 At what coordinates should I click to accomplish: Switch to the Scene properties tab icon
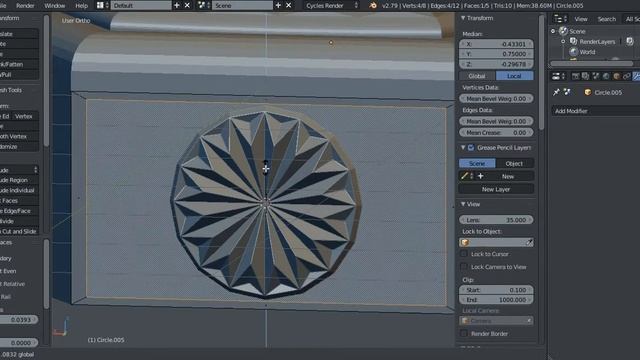point(596,76)
